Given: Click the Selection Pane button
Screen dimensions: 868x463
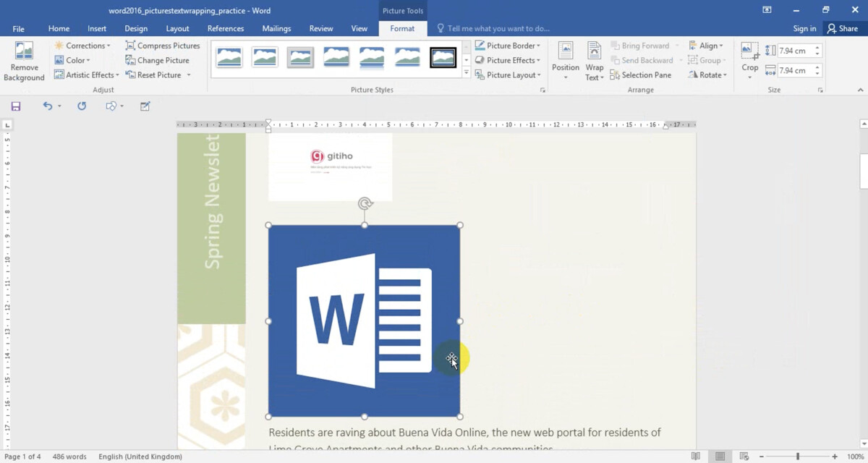Looking at the screenshot, I should coord(641,75).
